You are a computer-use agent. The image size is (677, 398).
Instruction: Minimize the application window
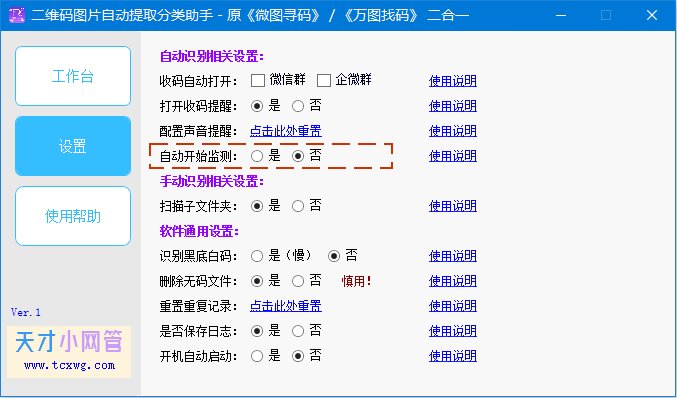(x=561, y=16)
